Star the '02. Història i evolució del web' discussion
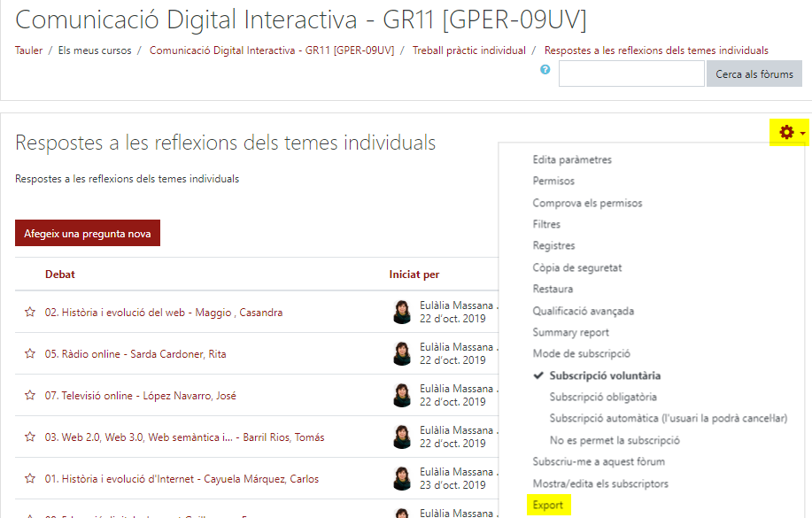 pyautogui.click(x=30, y=313)
